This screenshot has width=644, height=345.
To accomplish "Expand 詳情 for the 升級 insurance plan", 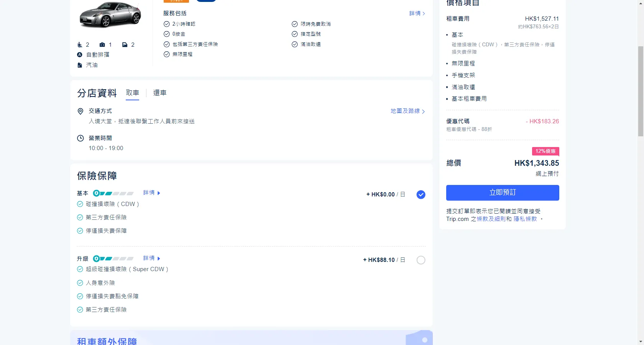I will click(151, 258).
